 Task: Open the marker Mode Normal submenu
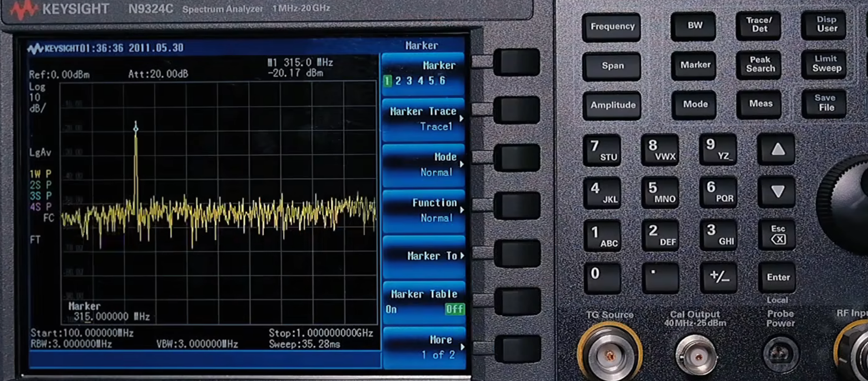click(423, 165)
